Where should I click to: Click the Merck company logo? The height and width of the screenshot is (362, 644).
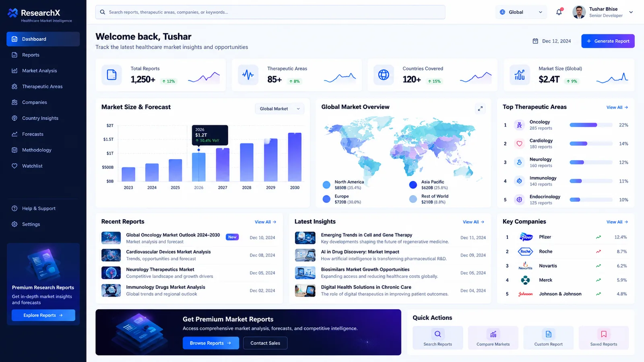(x=526, y=280)
